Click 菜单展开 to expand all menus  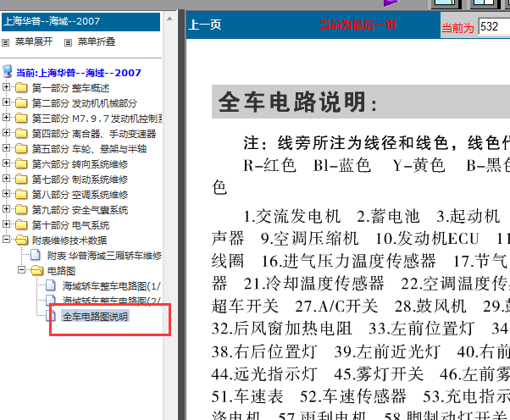[x=34, y=41]
